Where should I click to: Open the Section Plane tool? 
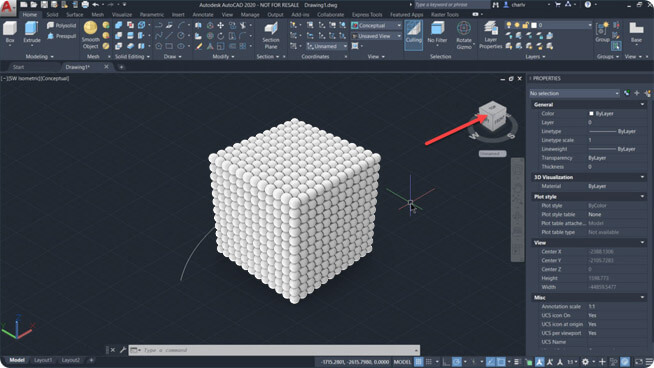[271, 36]
